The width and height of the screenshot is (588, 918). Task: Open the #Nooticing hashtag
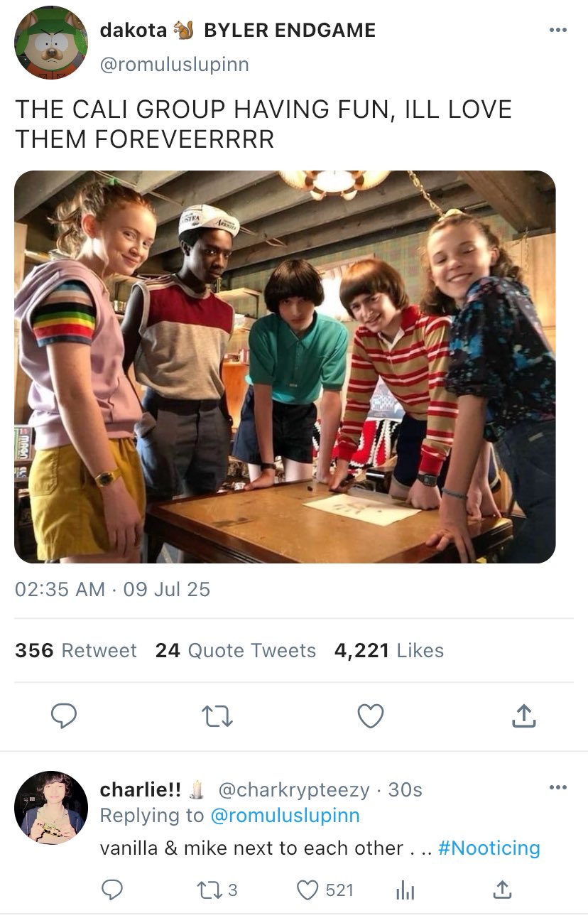[x=489, y=848]
